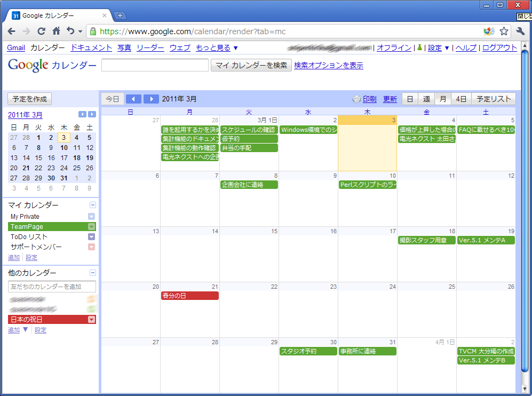Click the undo arrow icon in browser toolbar
532x396 pixels.
pos(70,31)
